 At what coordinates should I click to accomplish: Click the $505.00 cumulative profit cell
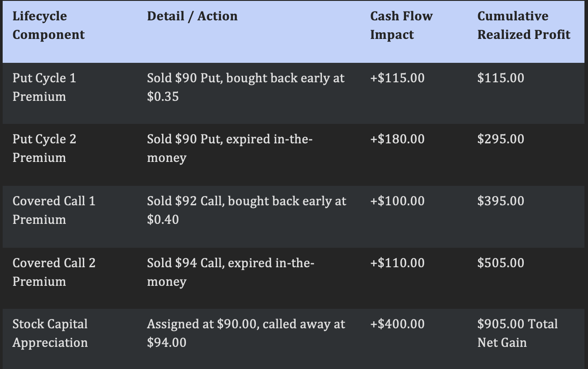[500, 263]
